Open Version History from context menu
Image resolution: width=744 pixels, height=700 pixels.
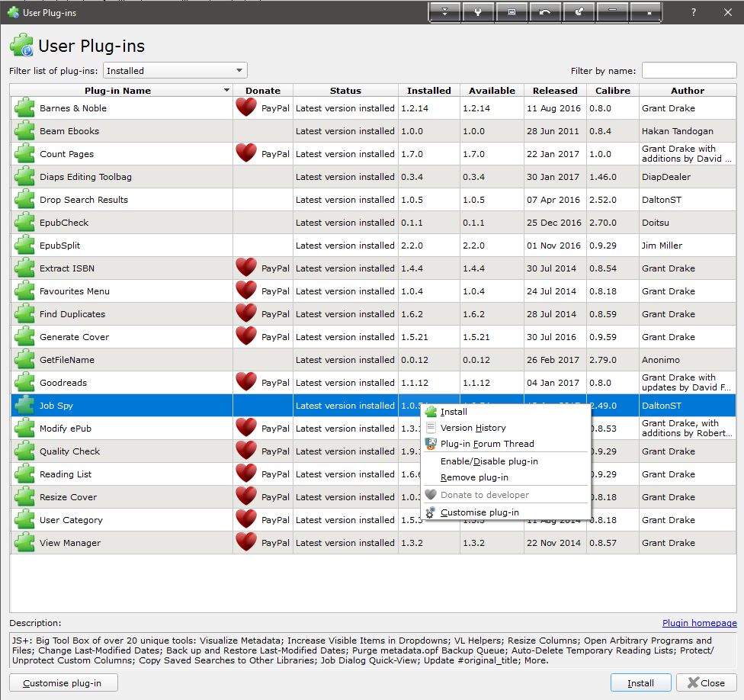coord(506,428)
